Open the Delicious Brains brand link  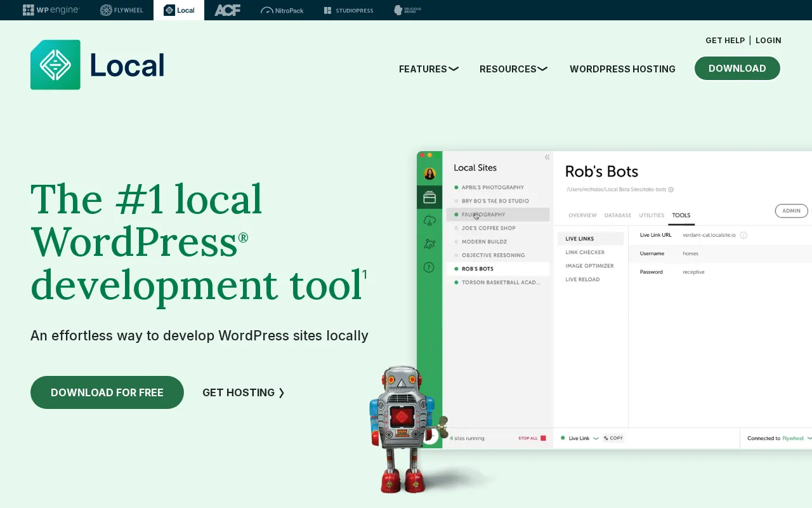coord(407,10)
